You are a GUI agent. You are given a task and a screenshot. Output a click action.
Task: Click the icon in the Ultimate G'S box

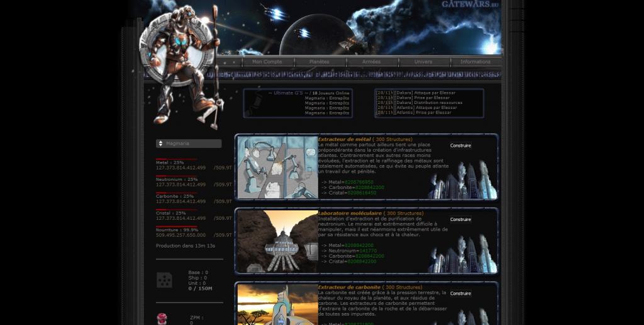[255, 103]
